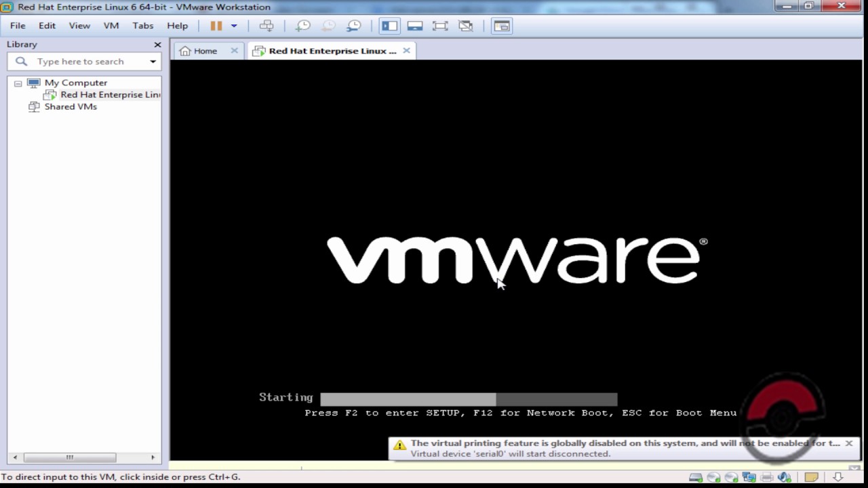Click the printer device status icon
This screenshot has width=868, height=488.
[x=766, y=477]
